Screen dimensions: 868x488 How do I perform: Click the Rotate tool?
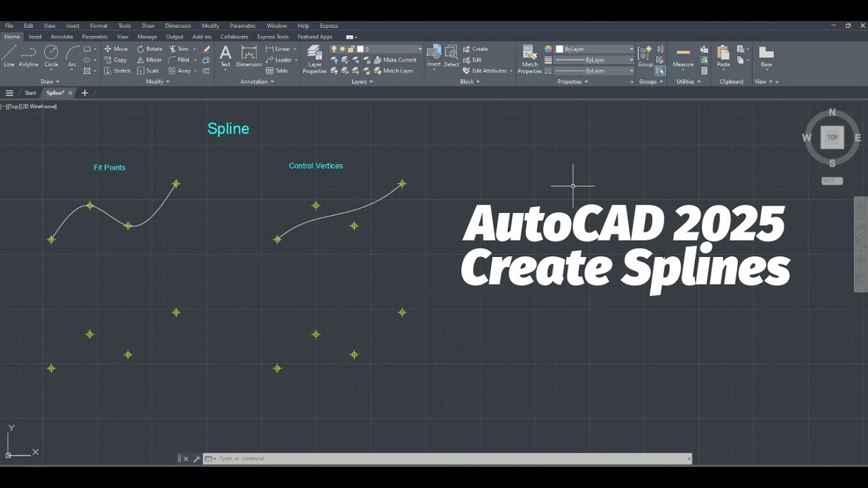click(150, 49)
